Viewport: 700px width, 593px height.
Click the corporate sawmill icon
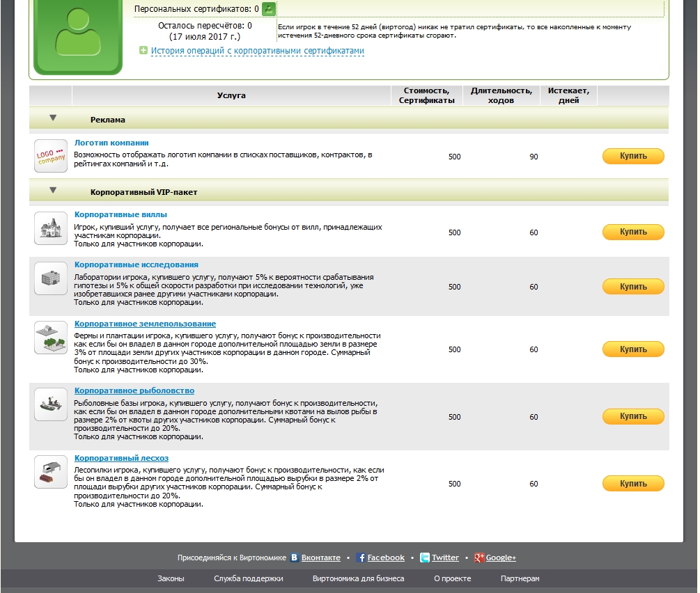51,472
